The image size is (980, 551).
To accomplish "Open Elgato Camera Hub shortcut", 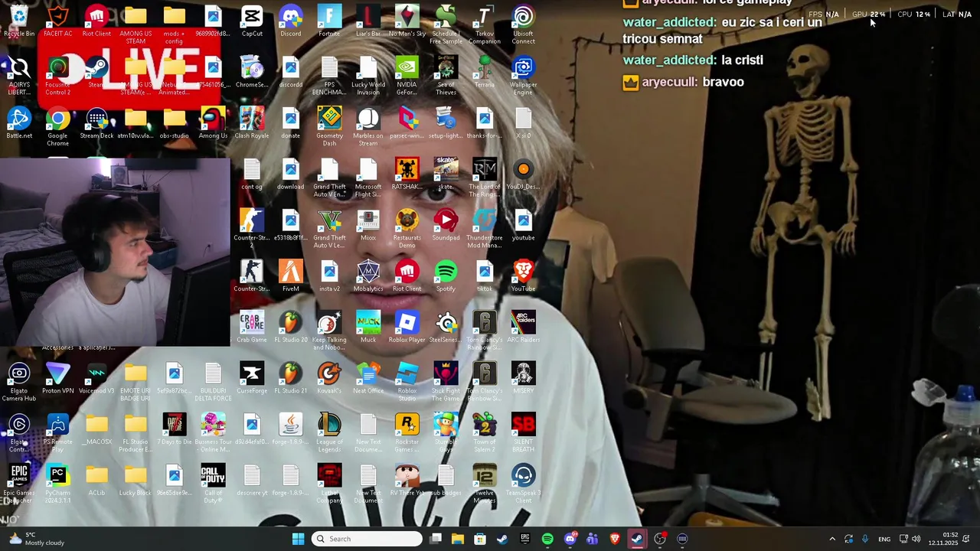I will [x=19, y=382].
